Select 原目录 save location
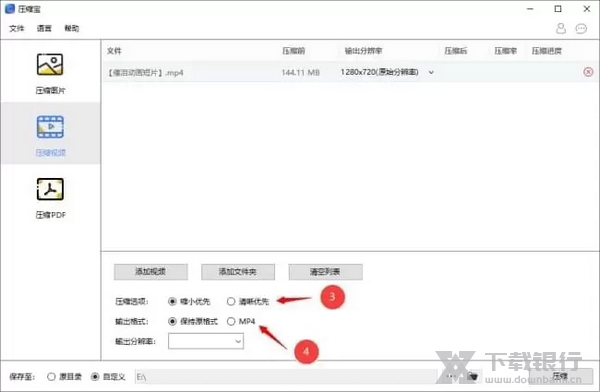600x392 pixels. (64, 377)
